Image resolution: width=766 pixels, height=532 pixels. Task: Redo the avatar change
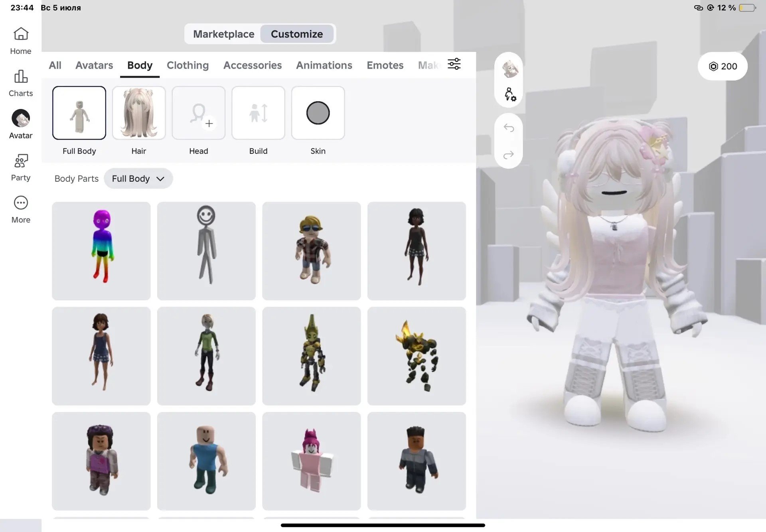[509, 155]
